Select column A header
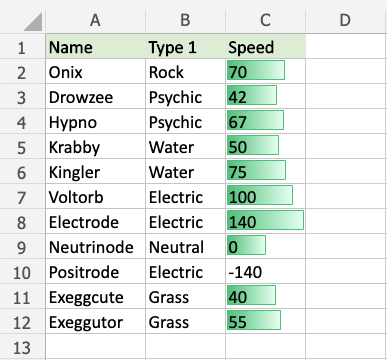This screenshot has width=387, height=360. click(x=95, y=20)
